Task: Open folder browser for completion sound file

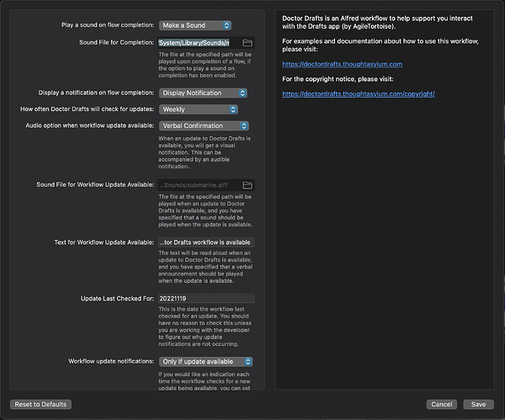Action: [x=247, y=43]
